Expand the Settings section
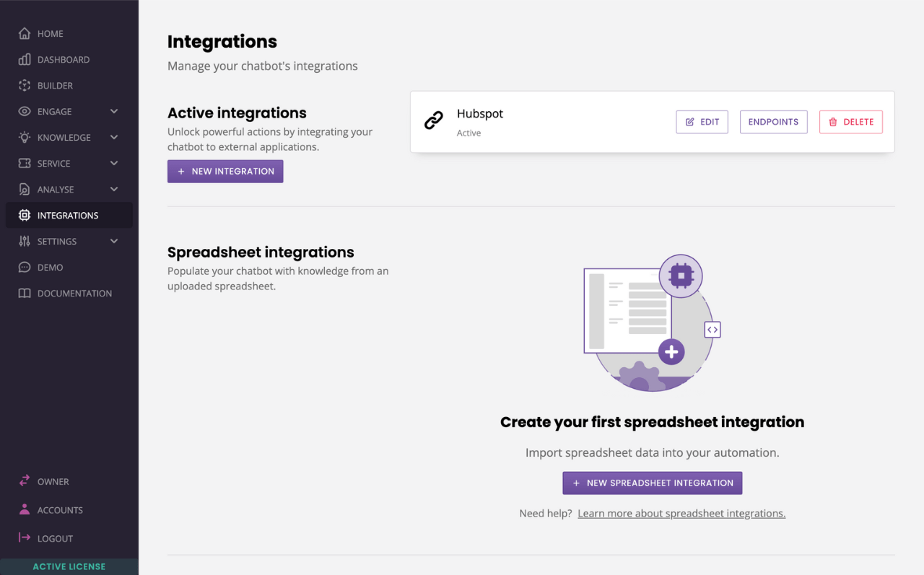The height and width of the screenshot is (575, 924). (x=113, y=241)
